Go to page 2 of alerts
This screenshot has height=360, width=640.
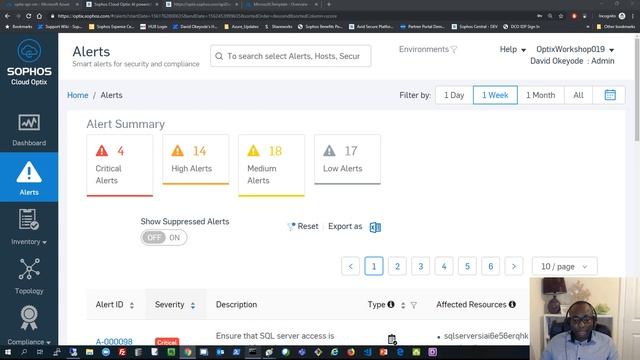pos(397,266)
